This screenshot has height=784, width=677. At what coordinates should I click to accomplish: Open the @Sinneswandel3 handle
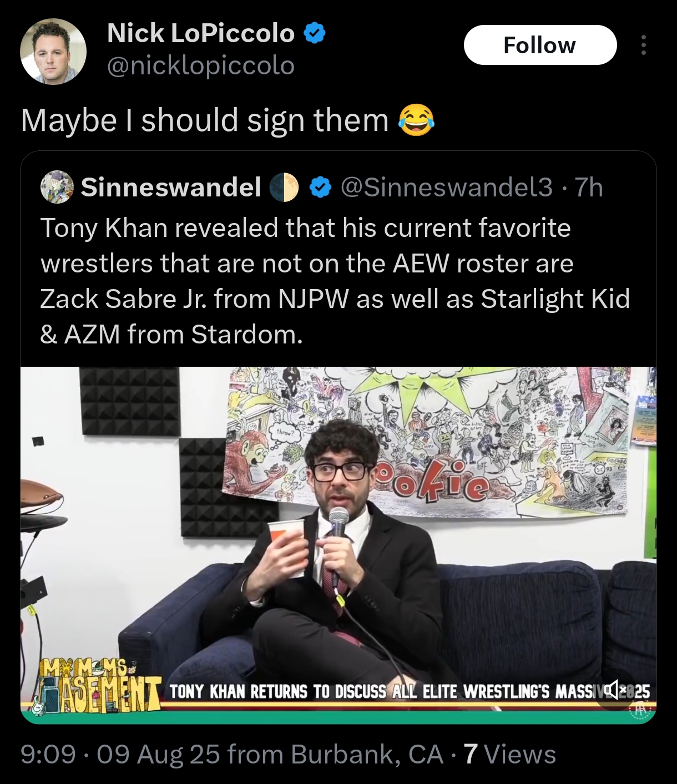click(x=446, y=187)
